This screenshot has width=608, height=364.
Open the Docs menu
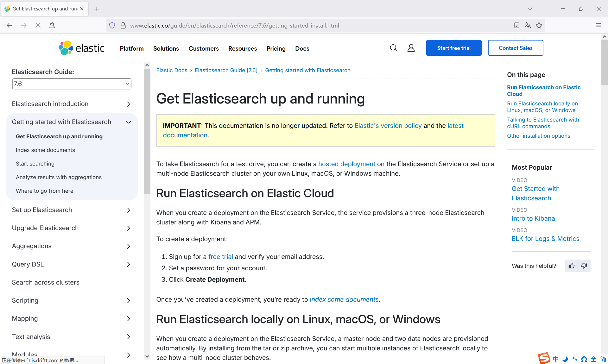[302, 48]
